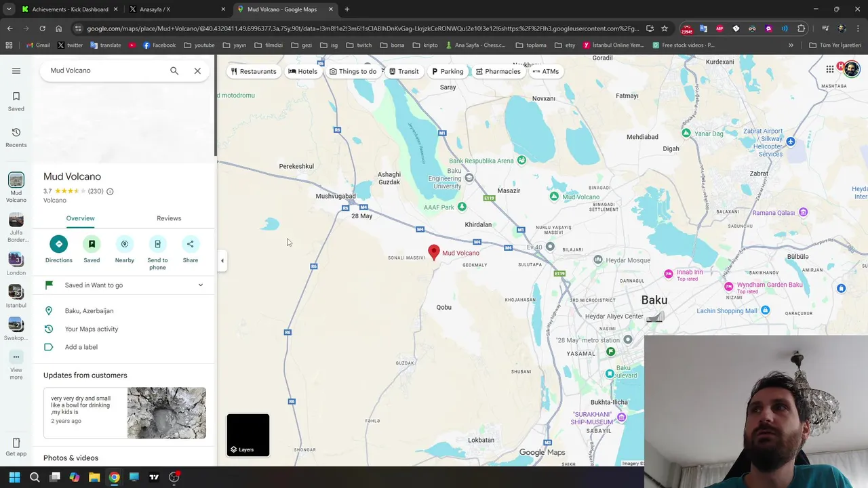
Task: Click Heydar Mosque marker
Action: 598,260
